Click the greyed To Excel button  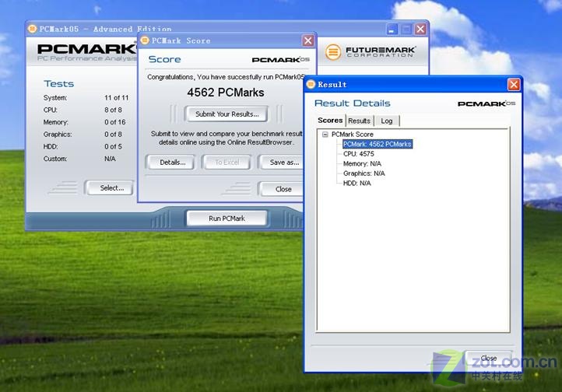227,163
